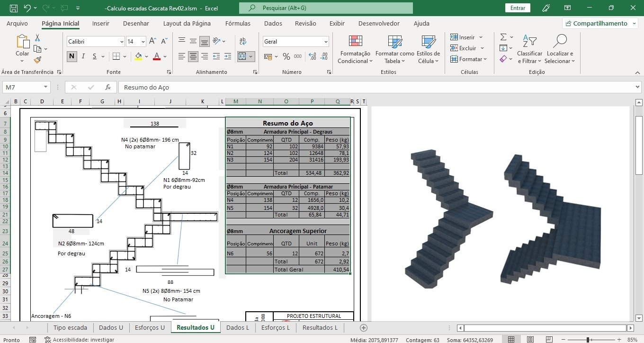The image size is (644, 343).
Task: Open the Fill down tool
Action: (x=503, y=48)
